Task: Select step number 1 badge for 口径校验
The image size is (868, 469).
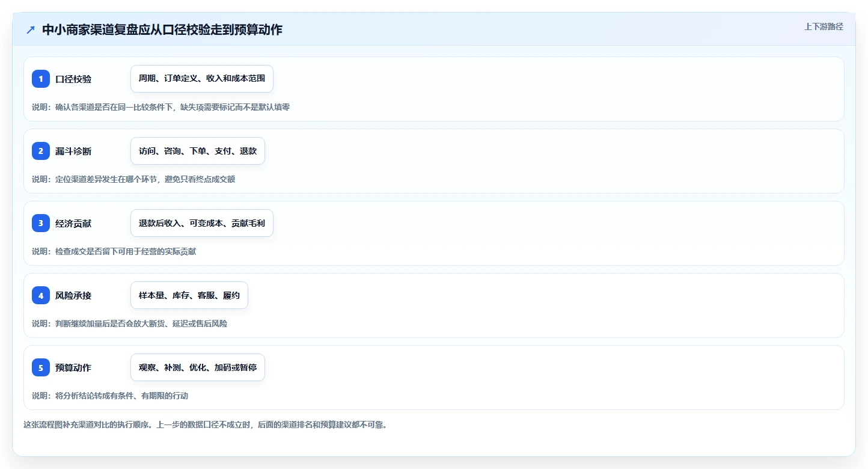Action: pos(41,79)
